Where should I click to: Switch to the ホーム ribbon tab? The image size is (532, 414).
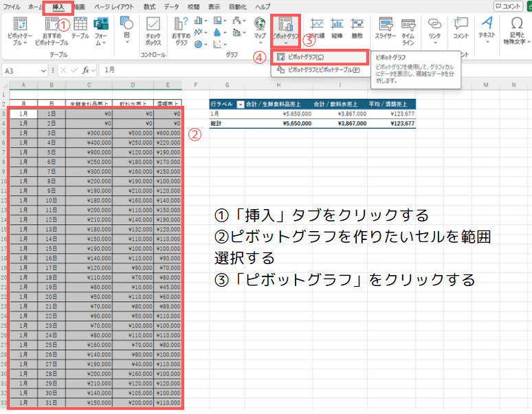(x=35, y=6)
